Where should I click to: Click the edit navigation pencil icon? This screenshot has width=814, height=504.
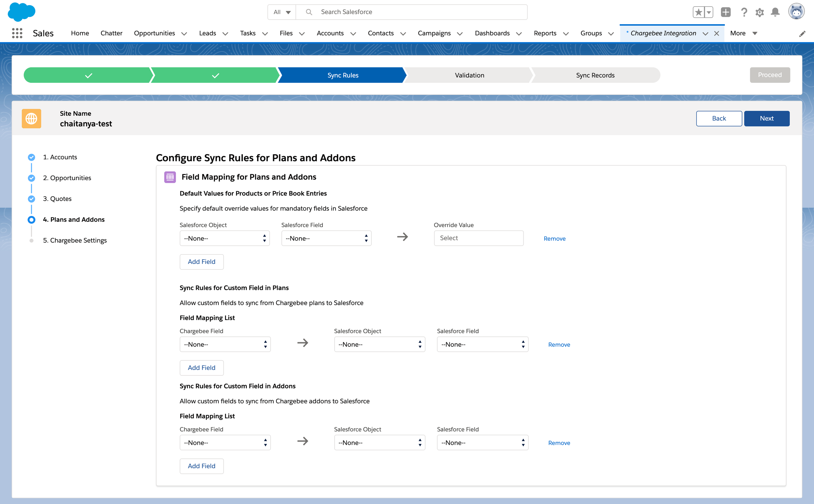(802, 34)
